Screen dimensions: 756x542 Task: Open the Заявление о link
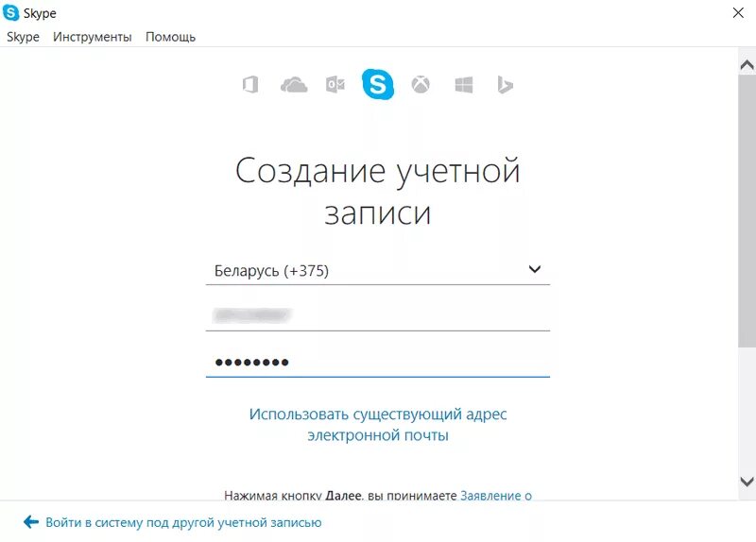[496, 496]
